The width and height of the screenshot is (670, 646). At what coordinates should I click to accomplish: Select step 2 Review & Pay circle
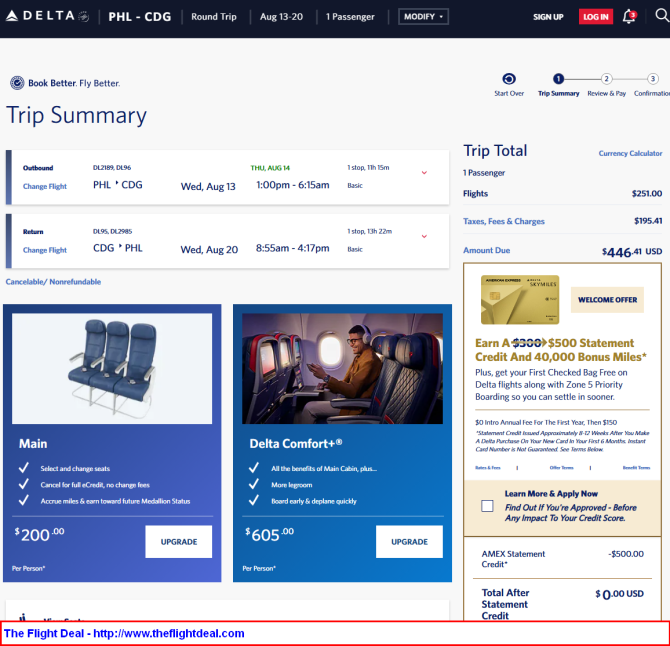coord(606,79)
